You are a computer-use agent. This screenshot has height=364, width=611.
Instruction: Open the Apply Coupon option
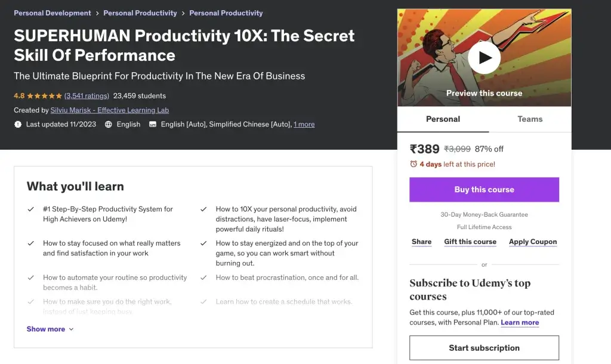click(x=533, y=242)
